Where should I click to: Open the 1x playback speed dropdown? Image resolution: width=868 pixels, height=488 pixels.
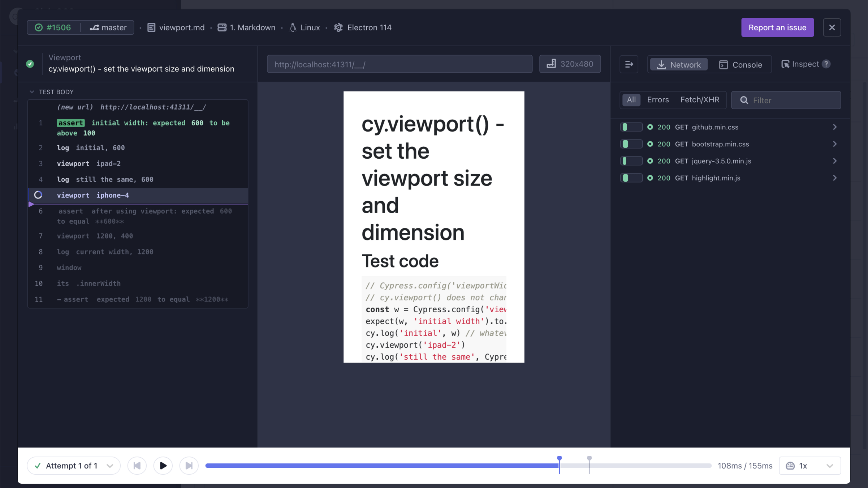pyautogui.click(x=809, y=466)
